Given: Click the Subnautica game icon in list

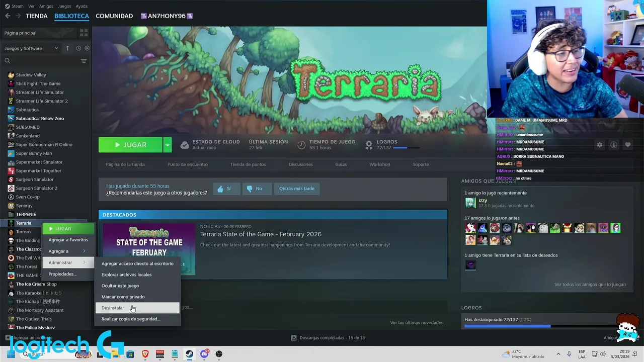Looking at the screenshot, I should [x=11, y=110].
